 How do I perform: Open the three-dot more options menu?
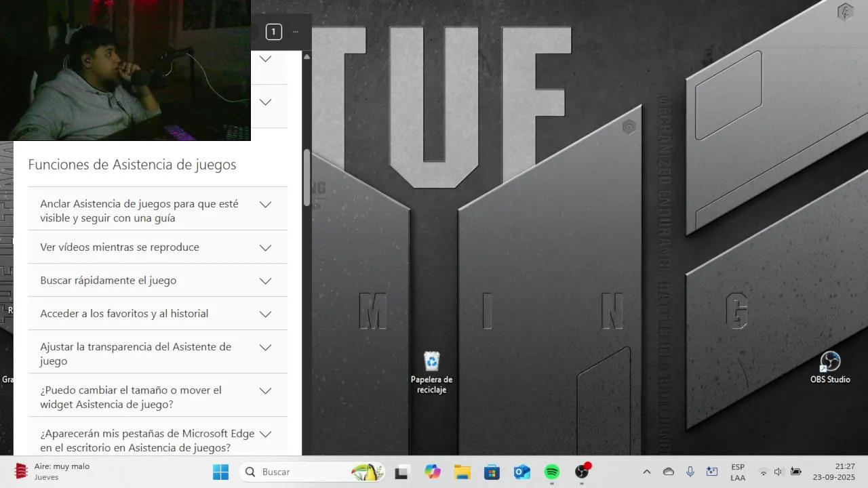(296, 32)
